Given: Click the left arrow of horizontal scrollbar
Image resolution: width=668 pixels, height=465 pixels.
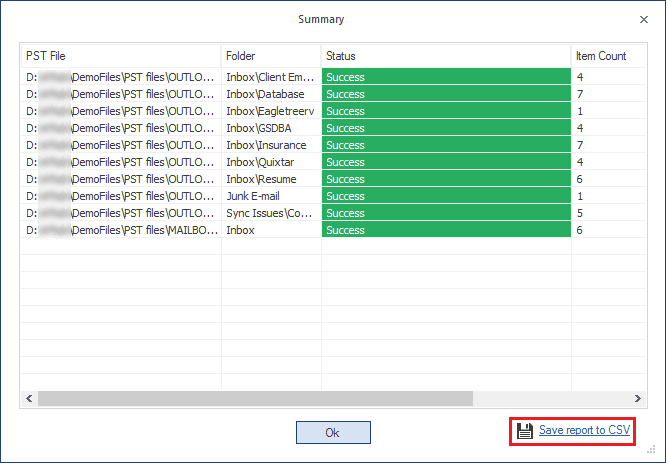Looking at the screenshot, I should point(29,399).
